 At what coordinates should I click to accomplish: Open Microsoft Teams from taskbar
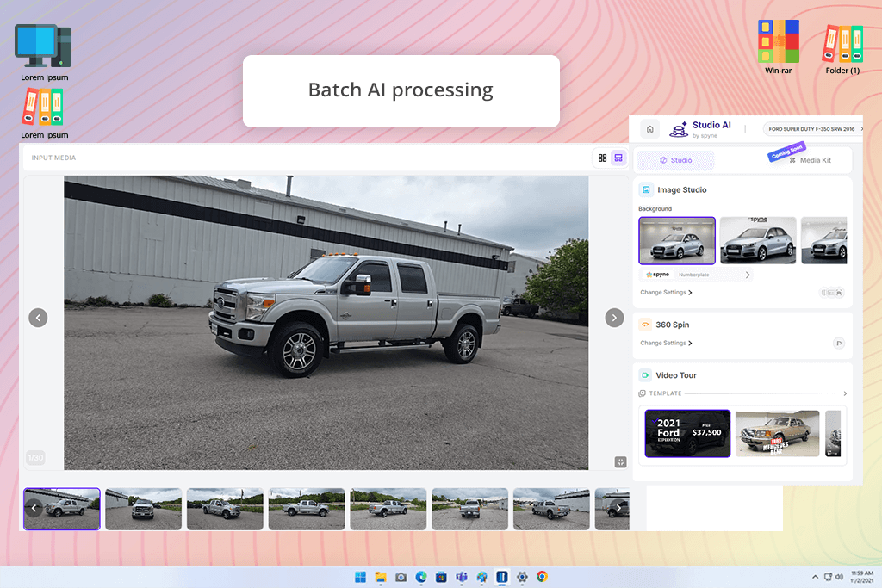[x=462, y=577]
